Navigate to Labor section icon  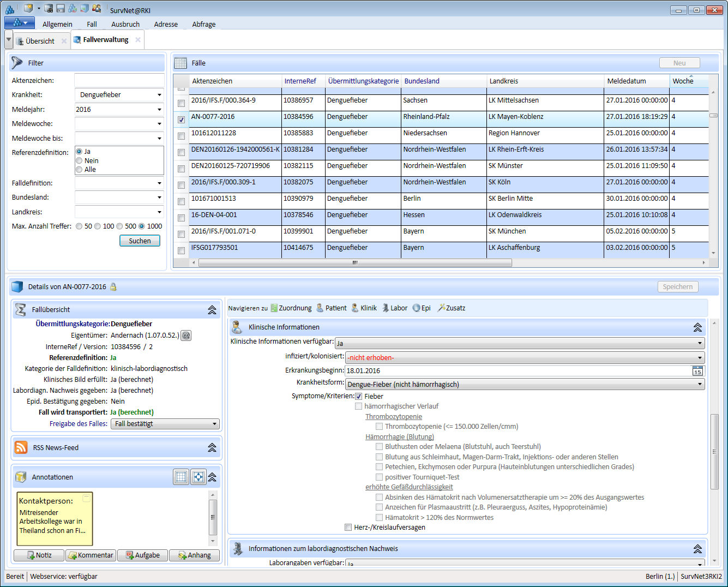386,308
